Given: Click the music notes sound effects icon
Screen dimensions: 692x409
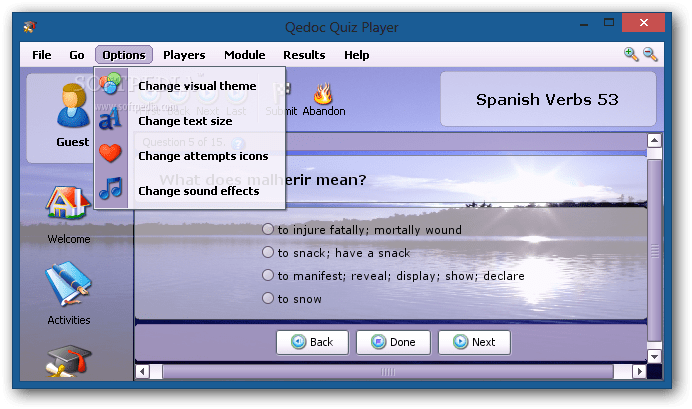Looking at the screenshot, I should coord(110,188).
